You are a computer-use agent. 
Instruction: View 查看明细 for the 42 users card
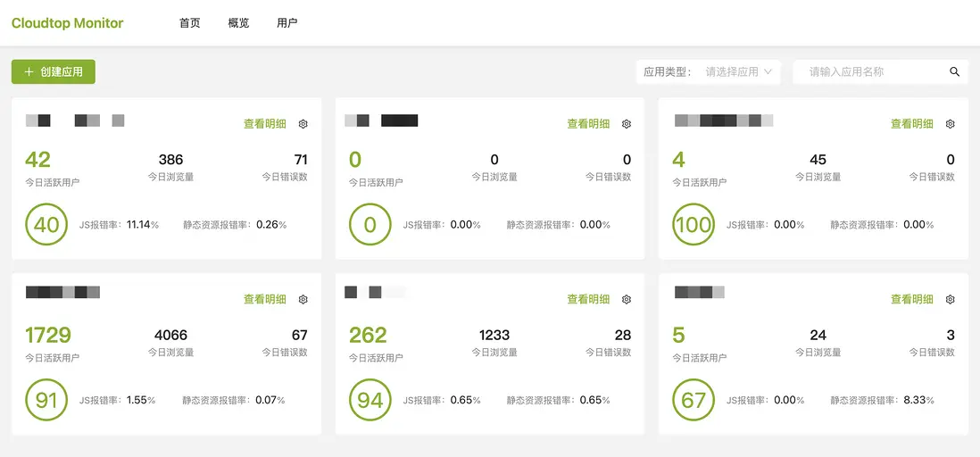click(x=265, y=124)
